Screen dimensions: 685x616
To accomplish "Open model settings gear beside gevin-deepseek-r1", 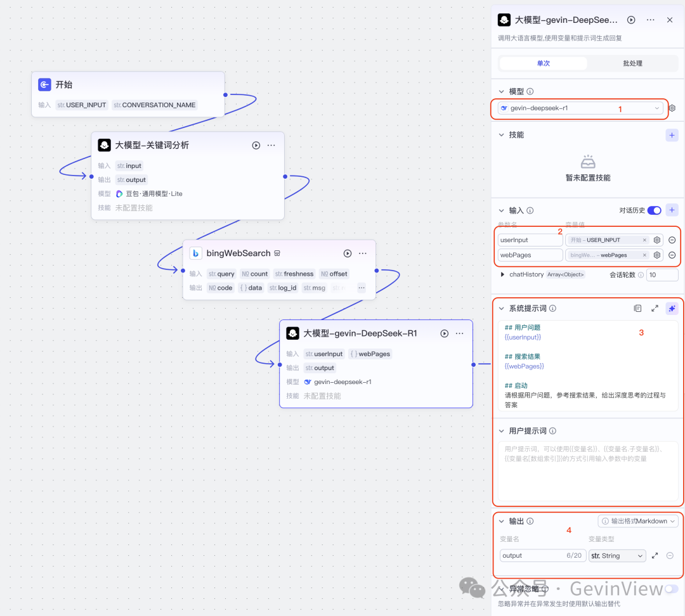I will tap(672, 108).
